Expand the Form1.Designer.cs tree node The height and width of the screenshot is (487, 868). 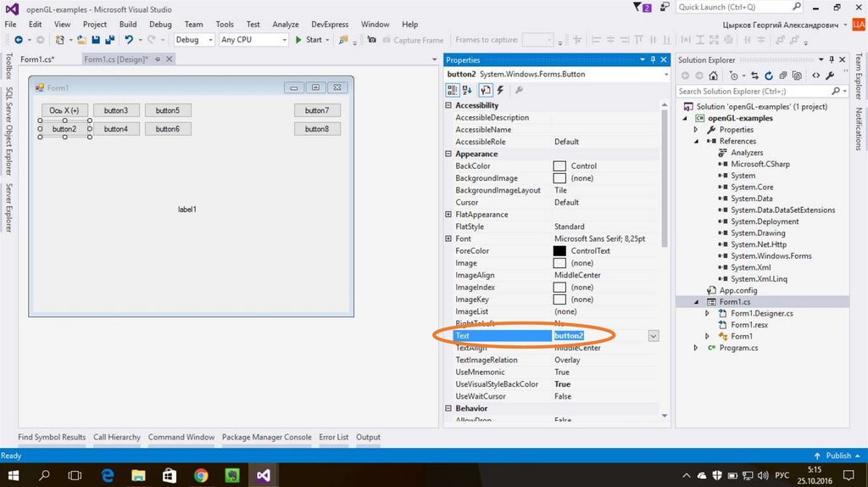(709, 313)
